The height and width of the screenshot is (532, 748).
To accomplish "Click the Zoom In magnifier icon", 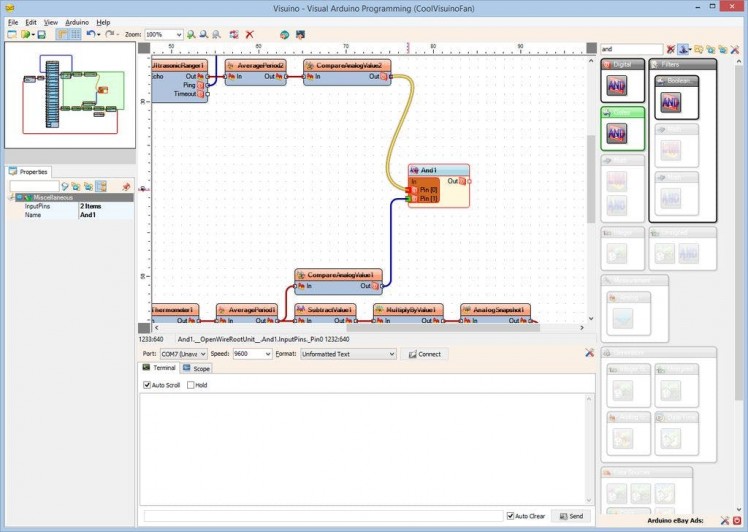I will 191,34.
